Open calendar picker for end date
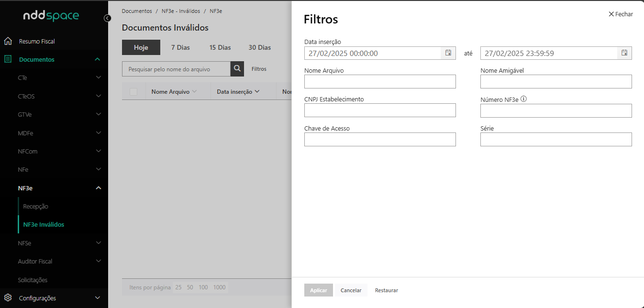 click(624, 53)
